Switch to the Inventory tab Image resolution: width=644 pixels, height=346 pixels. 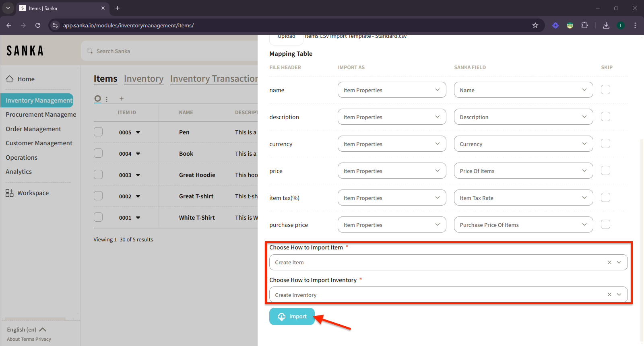coord(144,79)
